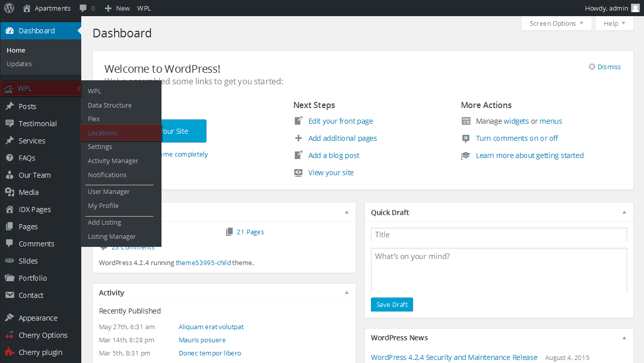Collapse the Quick Draft panel
Viewport: 644px width, 363px height.
624,213
